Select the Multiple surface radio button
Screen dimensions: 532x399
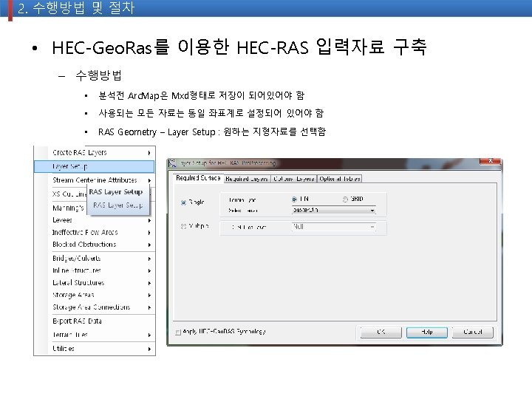pyautogui.click(x=183, y=226)
